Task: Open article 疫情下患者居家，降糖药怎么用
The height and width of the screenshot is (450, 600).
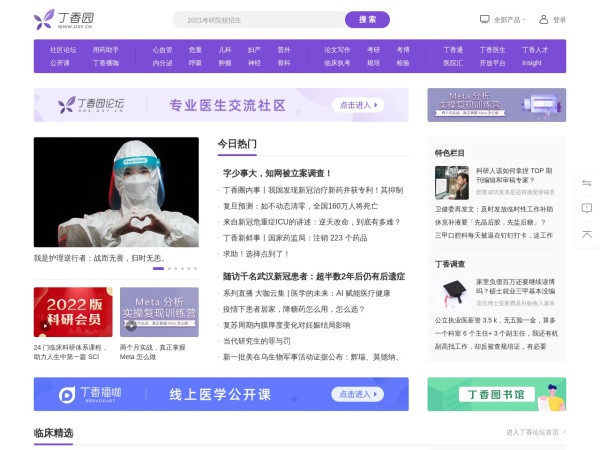Action: pyautogui.click(x=293, y=309)
